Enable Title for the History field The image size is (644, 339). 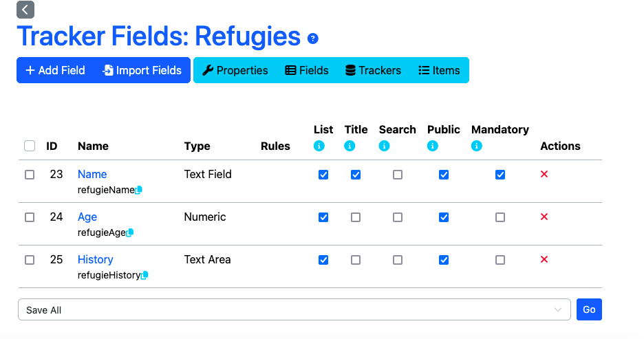point(356,260)
